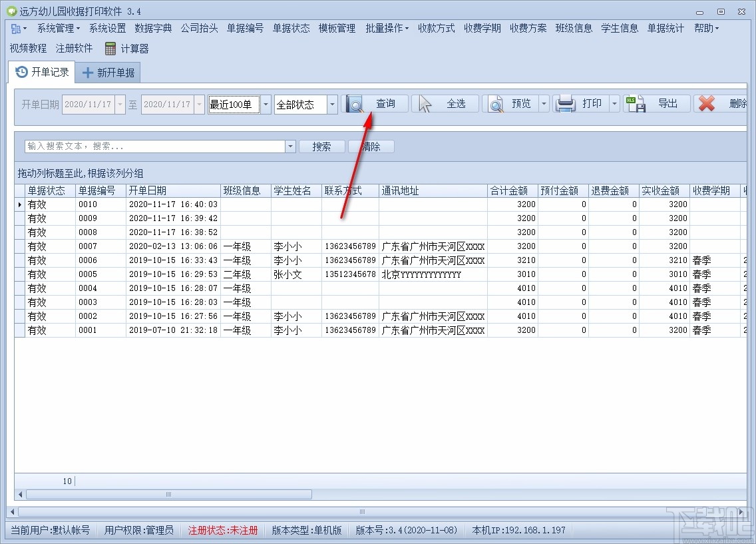Open 收费方案 menu item

528,29
